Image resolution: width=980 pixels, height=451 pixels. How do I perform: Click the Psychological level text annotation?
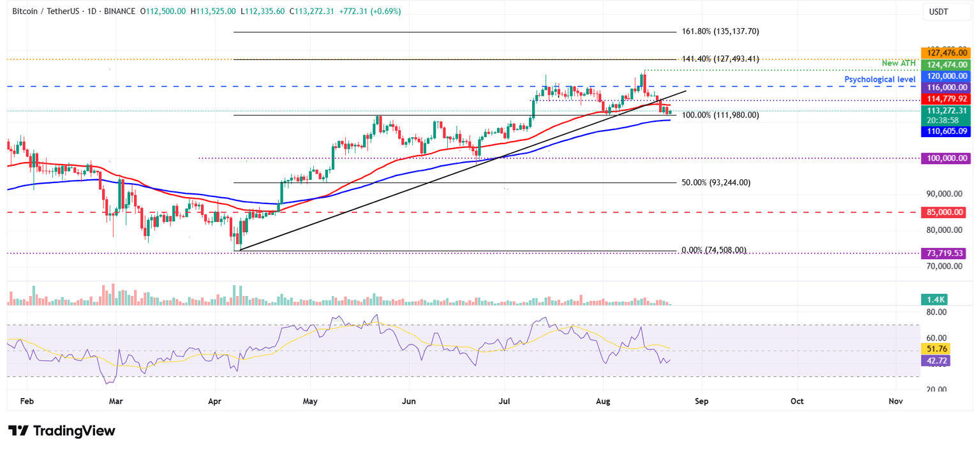click(880, 79)
